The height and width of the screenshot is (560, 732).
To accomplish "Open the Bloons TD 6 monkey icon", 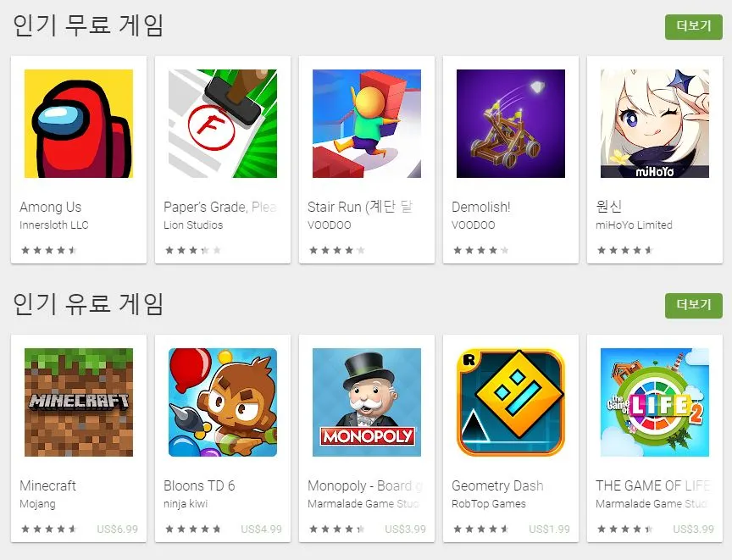I will 223,402.
